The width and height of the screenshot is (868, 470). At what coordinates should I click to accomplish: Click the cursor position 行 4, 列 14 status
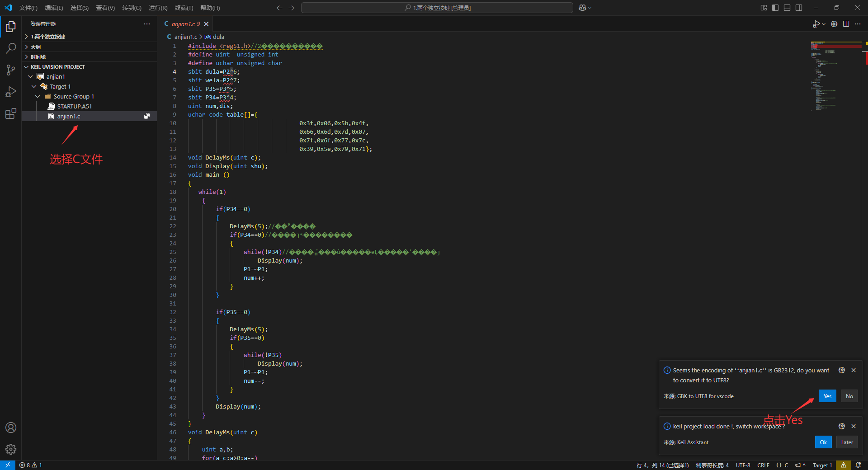click(x=663, y=465)
